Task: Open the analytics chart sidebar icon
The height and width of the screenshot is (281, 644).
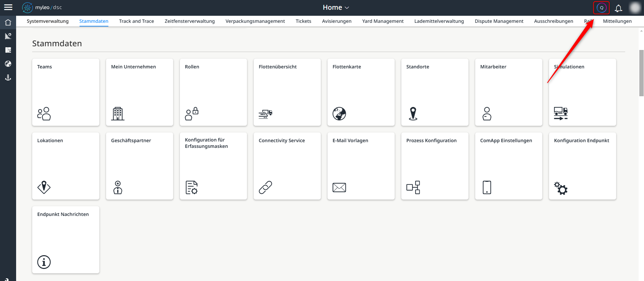Action: click(x=8, y=36)
